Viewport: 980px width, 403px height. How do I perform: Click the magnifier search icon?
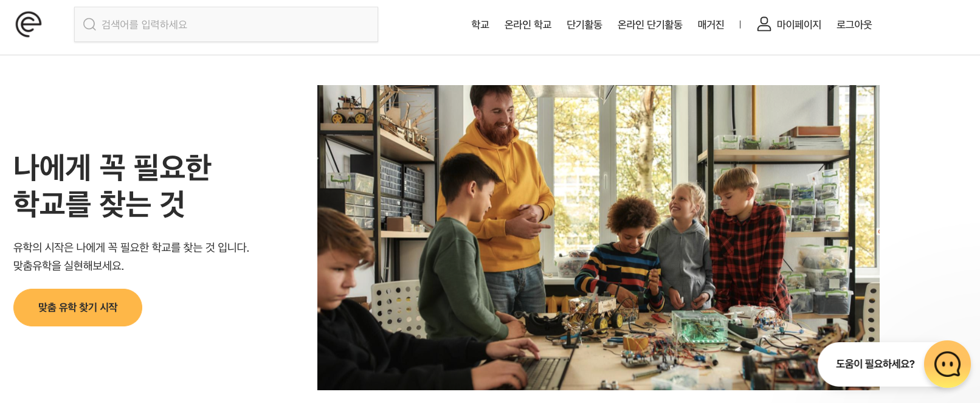click(x=89, y=24)
